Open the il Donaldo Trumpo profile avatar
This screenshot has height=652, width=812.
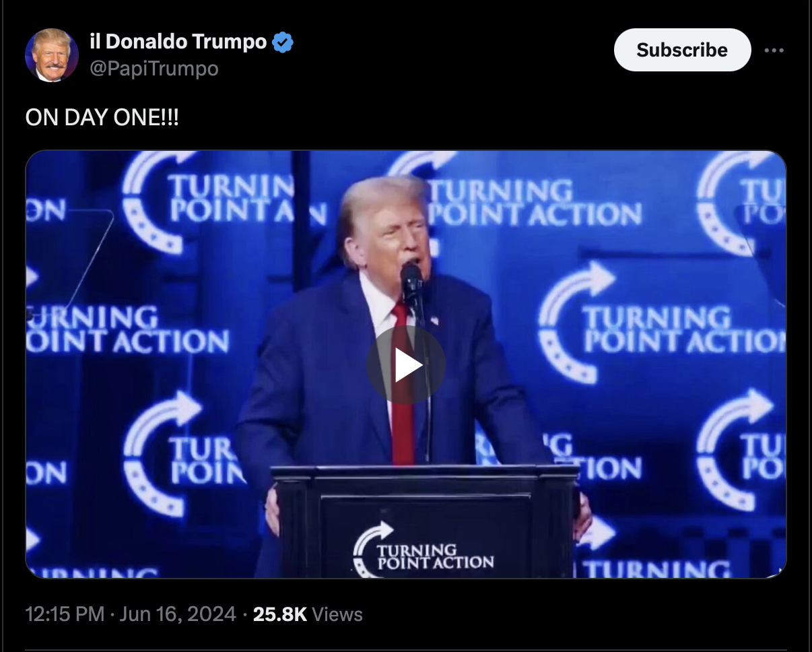coord(52,55)
